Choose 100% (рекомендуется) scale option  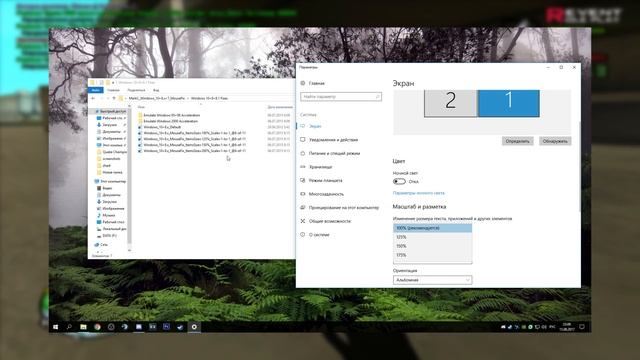coord(432,228)
